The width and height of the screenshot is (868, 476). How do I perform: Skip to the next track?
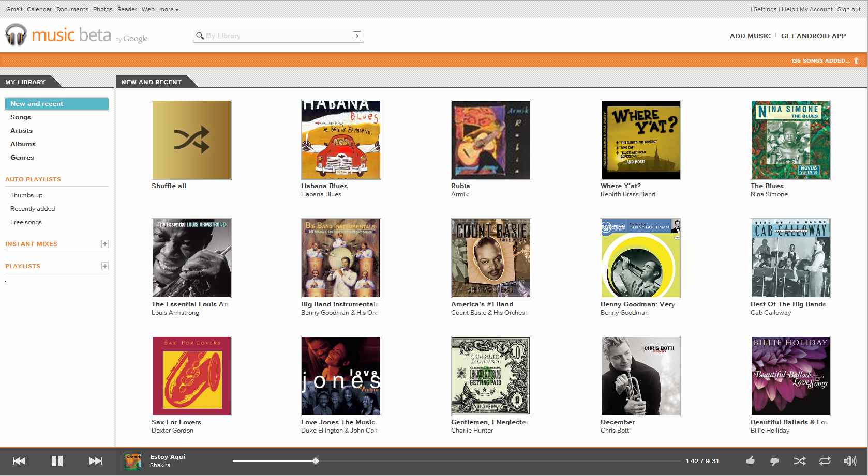point(96,461)
